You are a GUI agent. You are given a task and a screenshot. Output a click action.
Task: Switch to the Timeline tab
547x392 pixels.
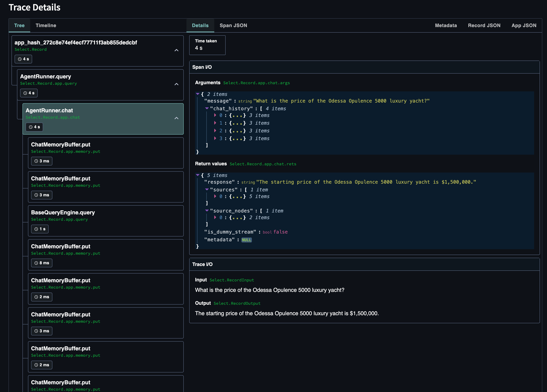point(46,25)
